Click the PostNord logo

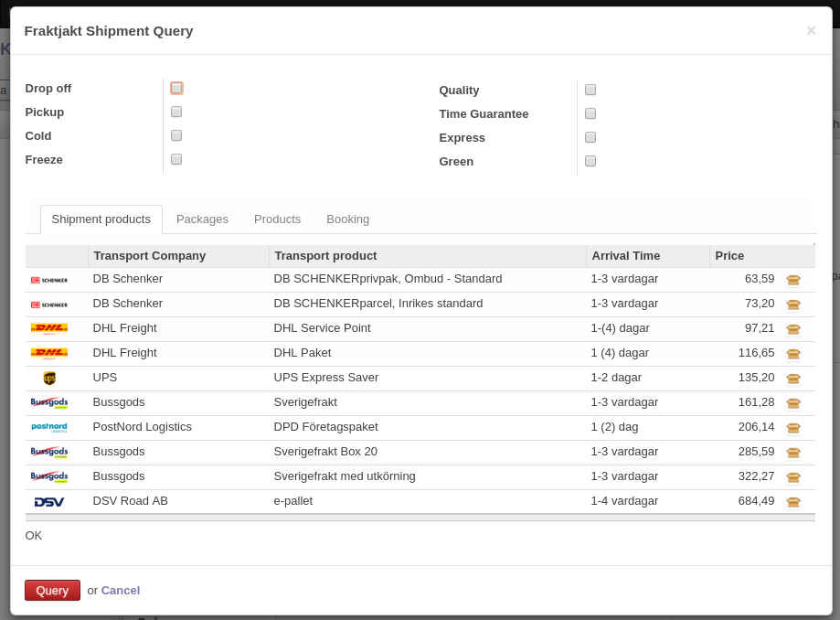coord(49,427)
